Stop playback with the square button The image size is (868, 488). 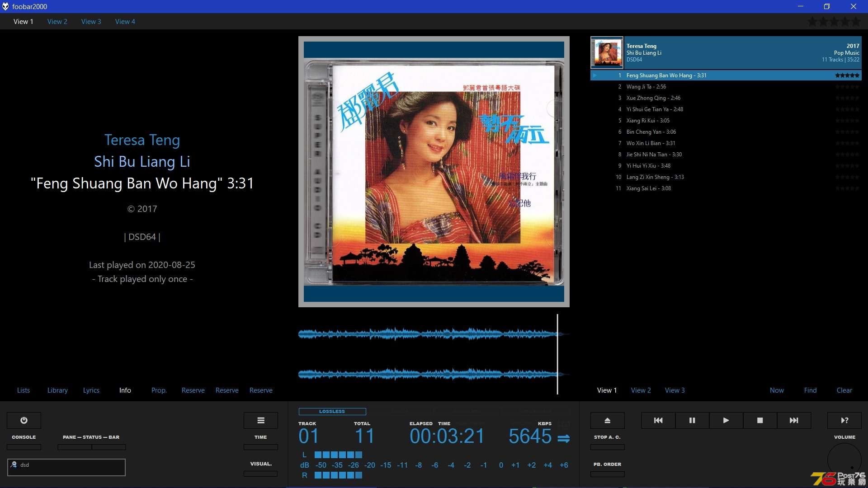760,420
